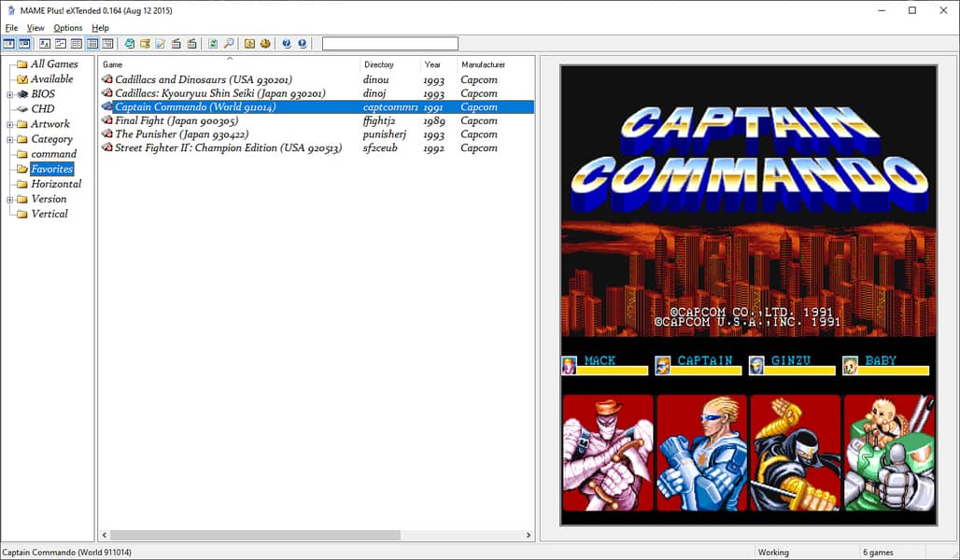This screenshot has width=960, height=560.
Task: Click the yellow square toolbar icon
Action: 249,44
